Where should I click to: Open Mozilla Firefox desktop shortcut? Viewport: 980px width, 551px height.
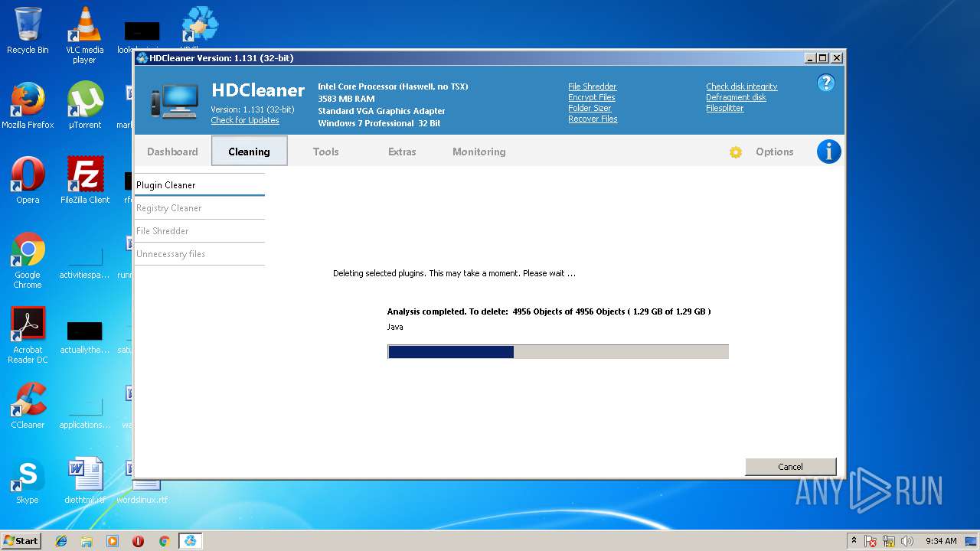click(x=28, y=106)
